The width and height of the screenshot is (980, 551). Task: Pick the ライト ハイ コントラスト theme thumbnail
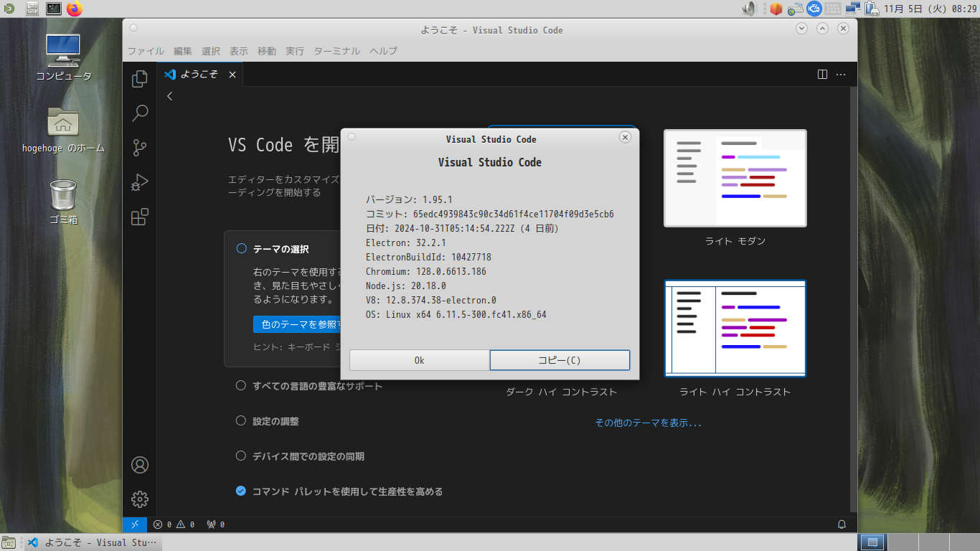click(x=735, y=329)
